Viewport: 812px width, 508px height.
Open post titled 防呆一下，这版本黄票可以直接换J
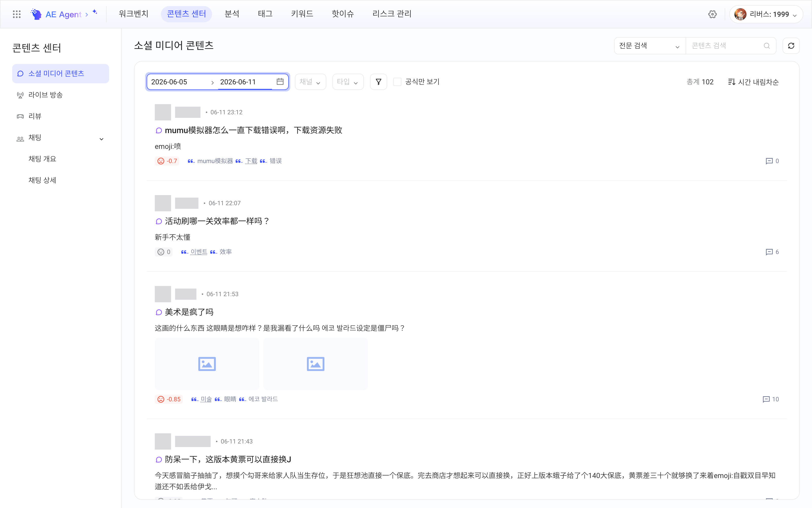coord(228,459)
